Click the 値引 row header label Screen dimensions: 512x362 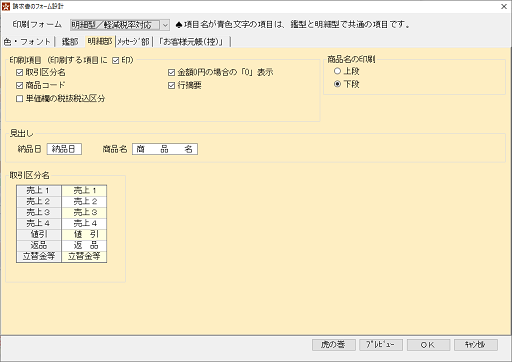click(x=39, y=234)
